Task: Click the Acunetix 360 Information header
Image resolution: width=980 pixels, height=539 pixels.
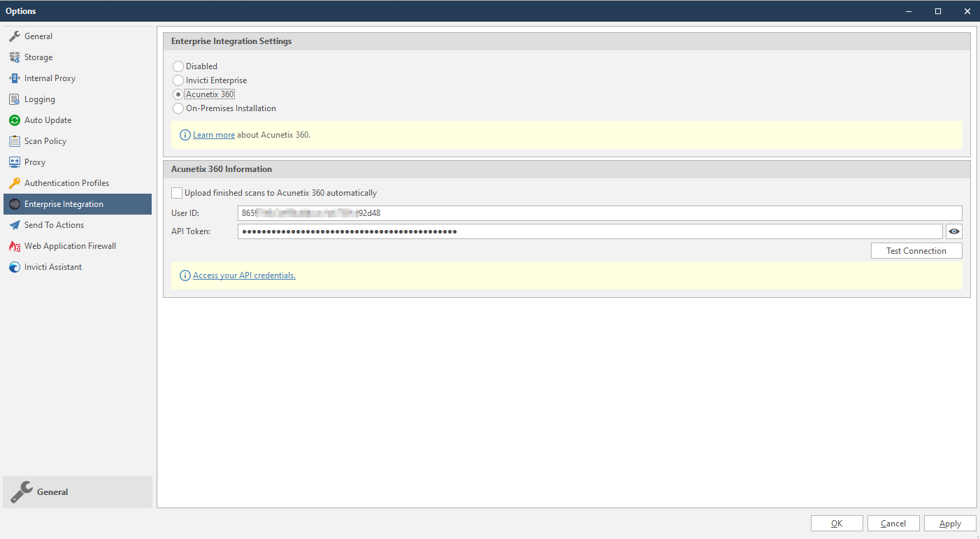Action: click(x=567, y=169)
